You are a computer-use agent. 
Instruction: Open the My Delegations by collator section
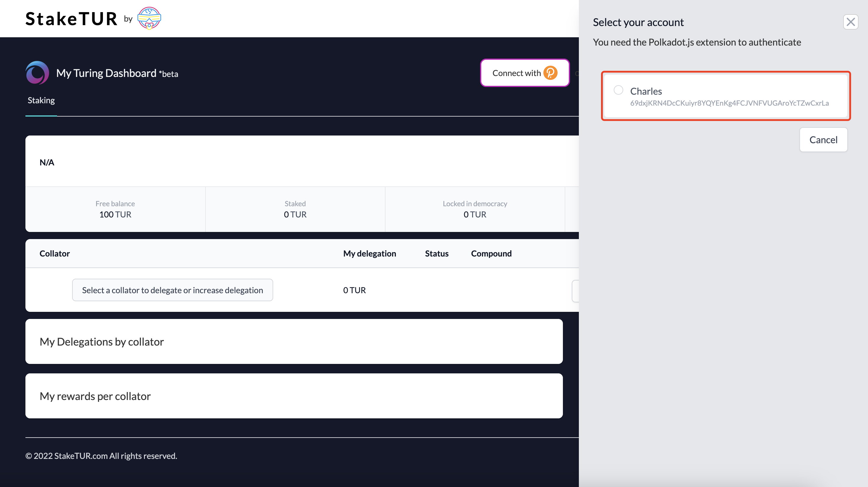[x=294, y=341]
